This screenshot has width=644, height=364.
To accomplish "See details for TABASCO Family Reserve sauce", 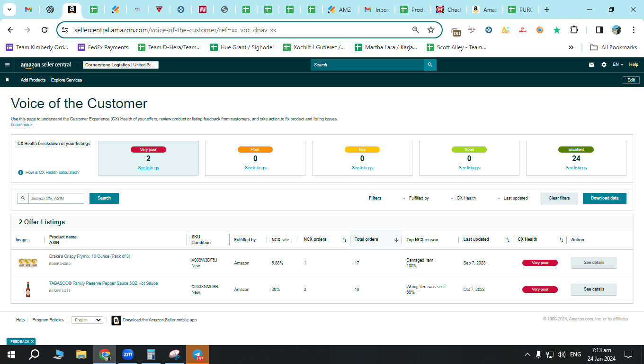I will (594, 289).
